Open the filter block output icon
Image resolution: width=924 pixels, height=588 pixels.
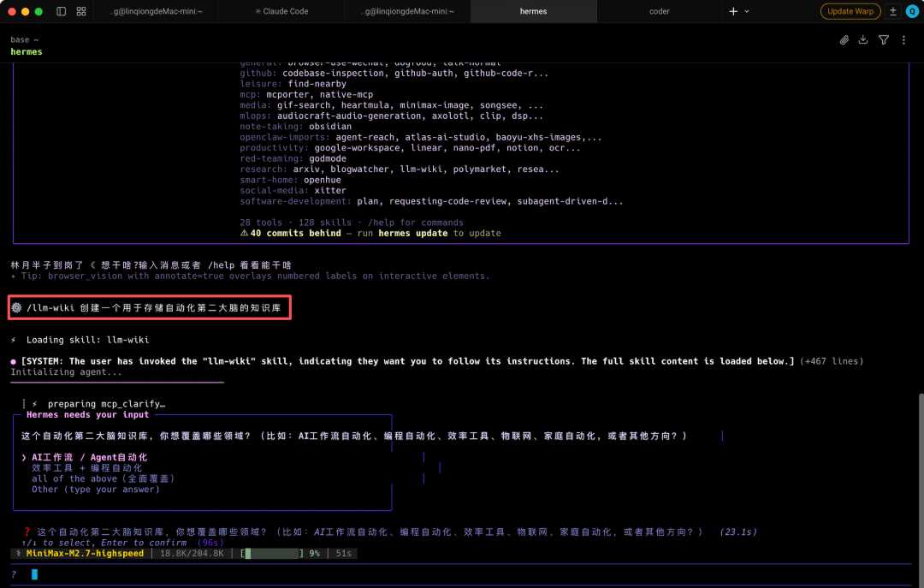pyautogui.click(x=883, y=40)
